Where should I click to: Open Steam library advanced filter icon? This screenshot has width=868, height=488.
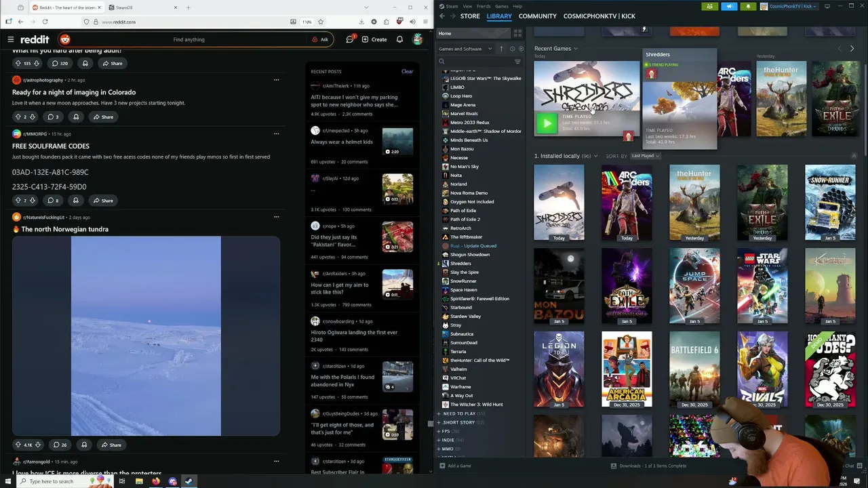point(517,62)
